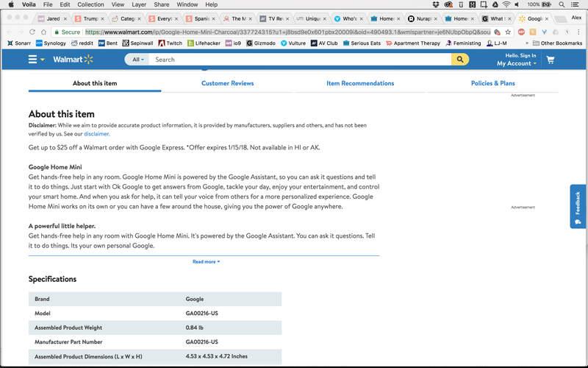Open the shopping cart
Screen dimensions: 588x368
[x=550, y=60]
